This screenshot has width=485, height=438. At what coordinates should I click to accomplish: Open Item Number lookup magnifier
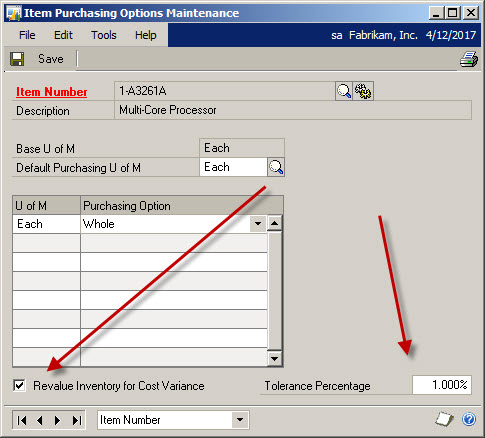[344, 91]
